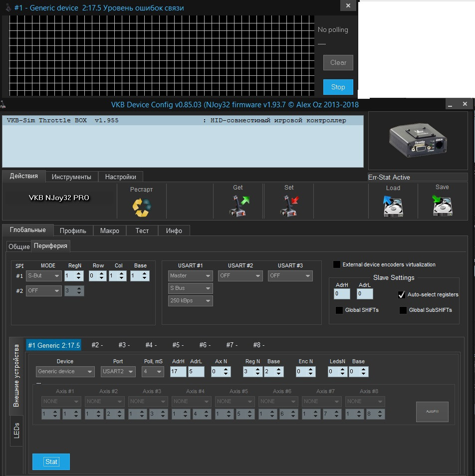475x476 pixels.
Task: Click the Reg N stepper showing 3
Action: click(x=253, y=372)
